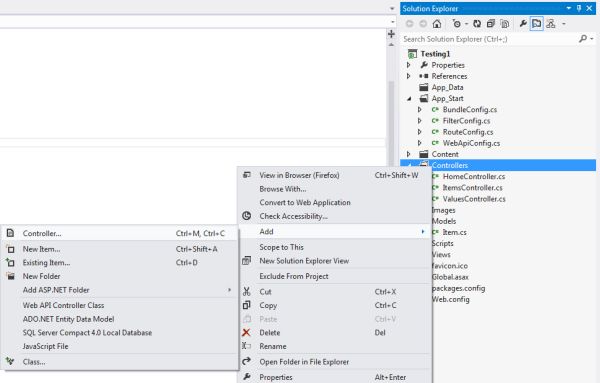Screen dimensions: 600x383
Task: Choose Check Accessibility... entry
Action: click(x=335, y=216)
